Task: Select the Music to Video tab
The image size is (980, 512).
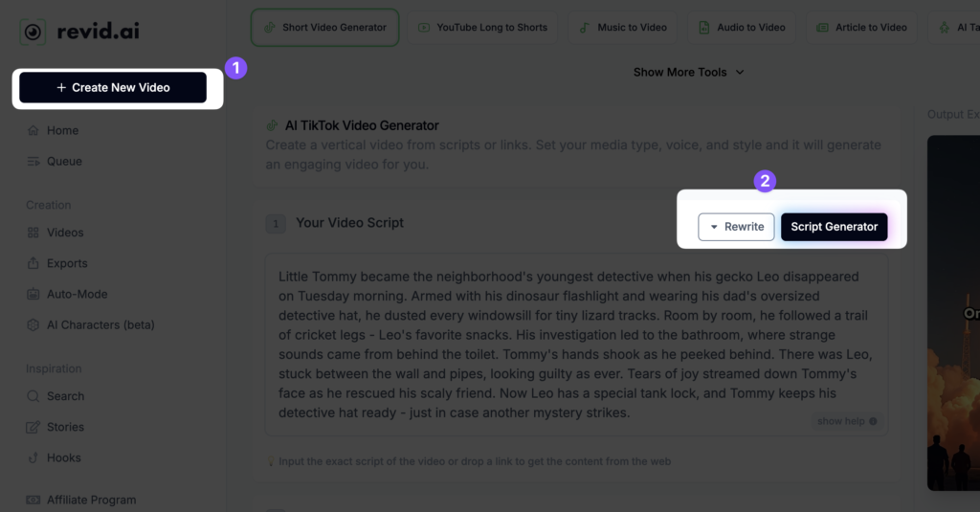Action: click(x=622, y=28)
